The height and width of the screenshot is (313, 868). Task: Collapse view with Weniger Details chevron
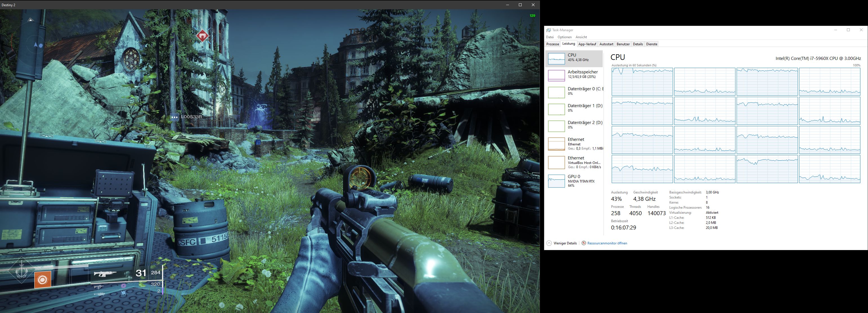click(x=549, y=243)
